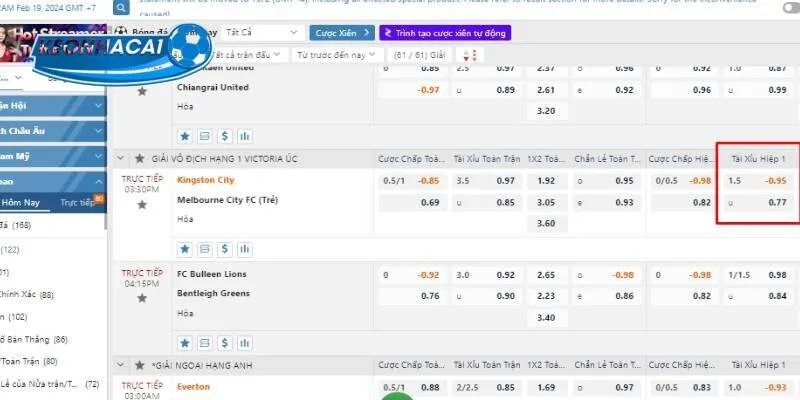This screenshot has height=400, width=800.
Task: Click the sort order arrows icon
Action: pyautogui.click(x=470, y=55)
